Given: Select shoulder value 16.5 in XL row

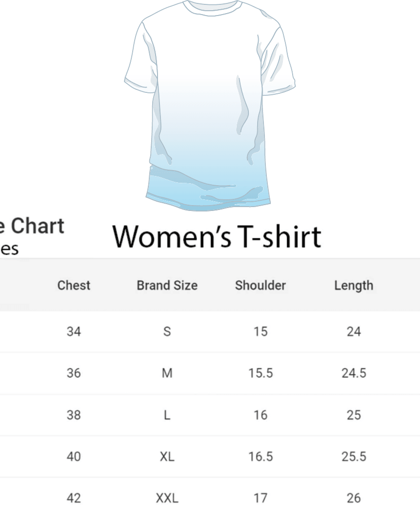Looking at the screenshot, I should 261,456.
